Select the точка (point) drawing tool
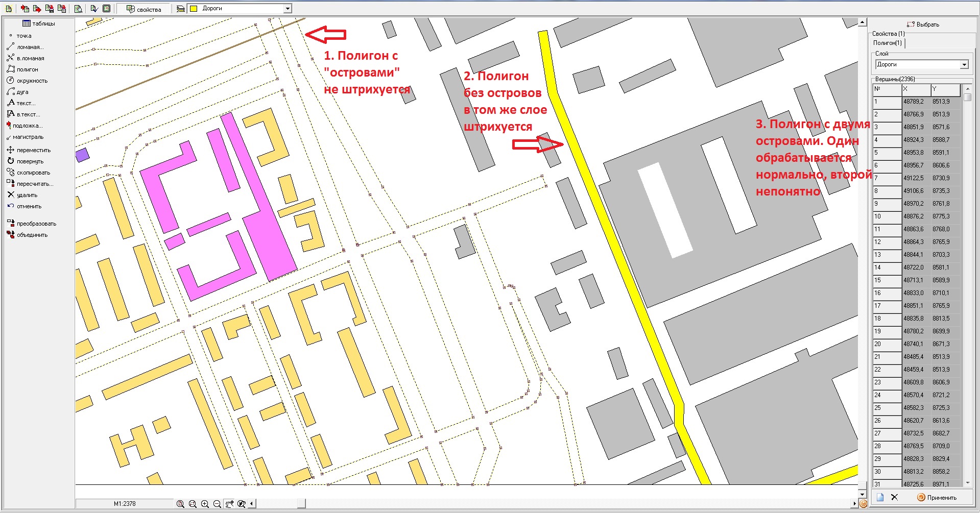This screenshot has width=980, height=513. coord(23,36)
